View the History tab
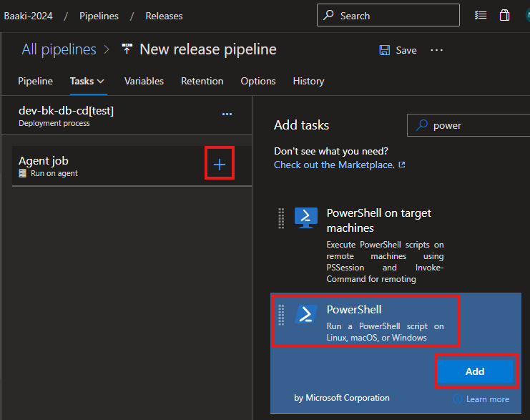Screen dimensions: 530x420 pos(308,81)
